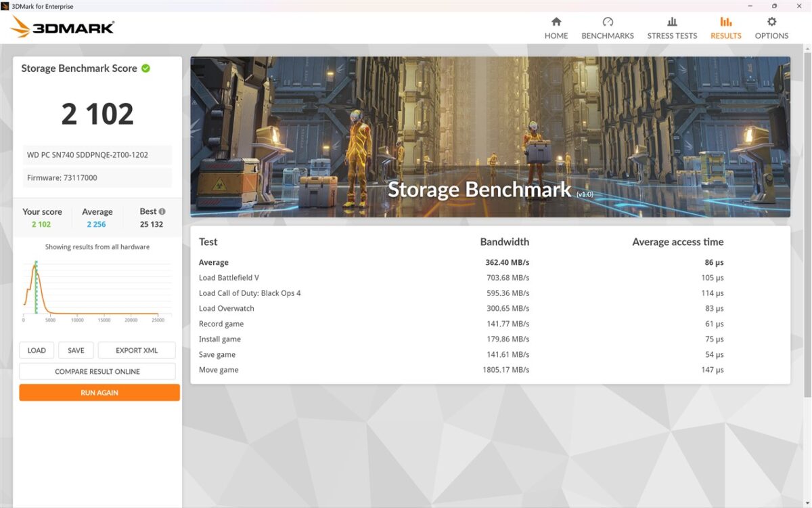
Task: Click the vertical scrollbar on the right
Action: pyautogui.click(x=807, y=224)
